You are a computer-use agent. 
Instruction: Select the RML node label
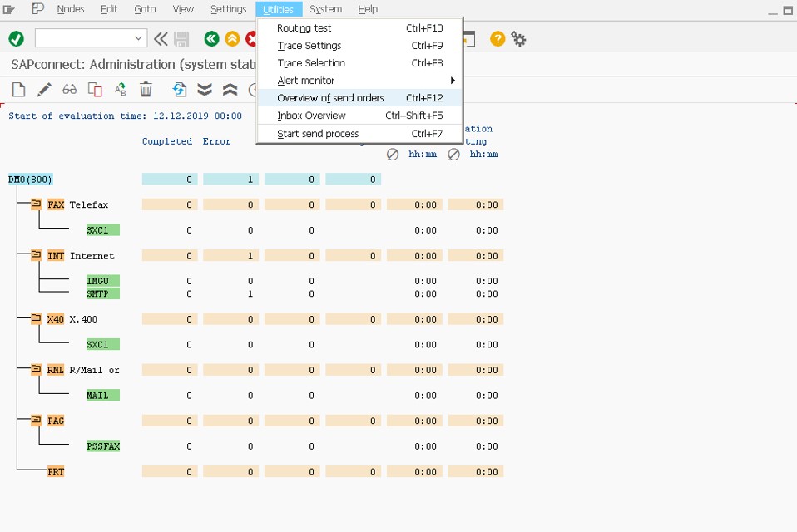(x=56, y=370)
